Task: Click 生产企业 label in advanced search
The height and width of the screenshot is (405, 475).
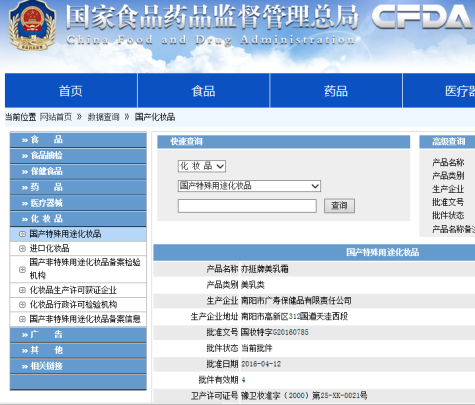Action: tap(448, 189)
